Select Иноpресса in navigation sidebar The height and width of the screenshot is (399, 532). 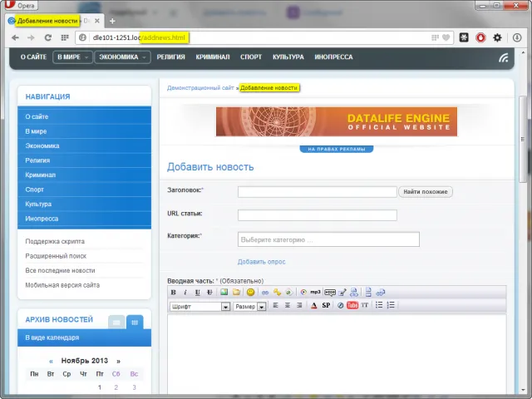tap(85, 219)
